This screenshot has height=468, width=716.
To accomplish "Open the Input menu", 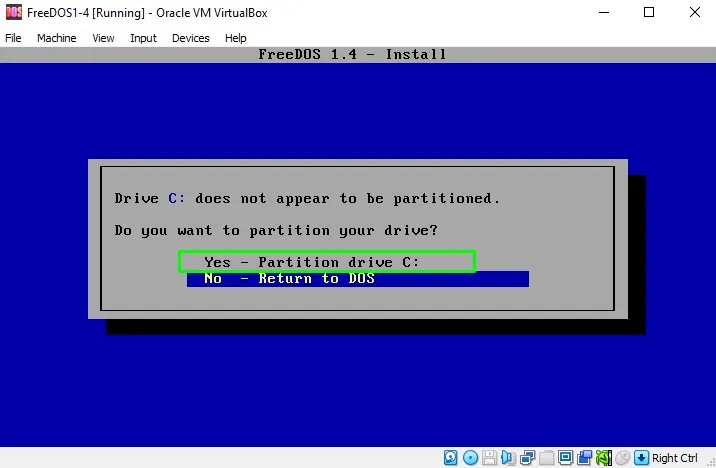I will 143,38.
